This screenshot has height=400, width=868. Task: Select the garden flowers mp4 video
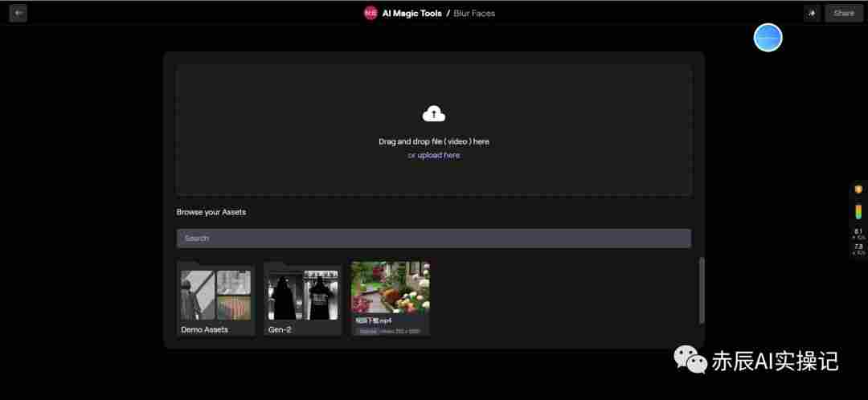tap(391, 299)
